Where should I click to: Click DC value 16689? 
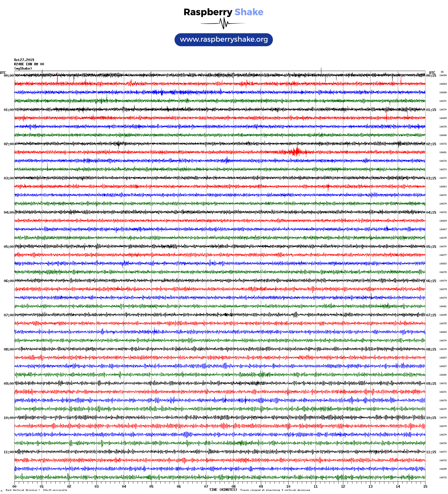pyautogui.click(x=443, y=118)
